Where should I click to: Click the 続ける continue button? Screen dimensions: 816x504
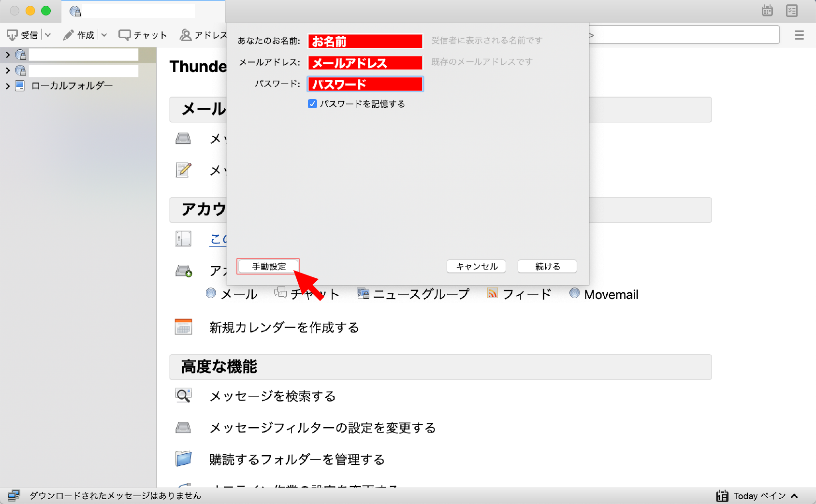(547, 267)
